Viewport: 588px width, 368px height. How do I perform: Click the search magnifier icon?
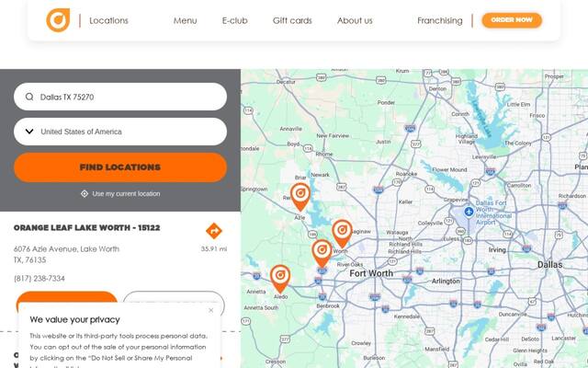(x=29, y=97)
